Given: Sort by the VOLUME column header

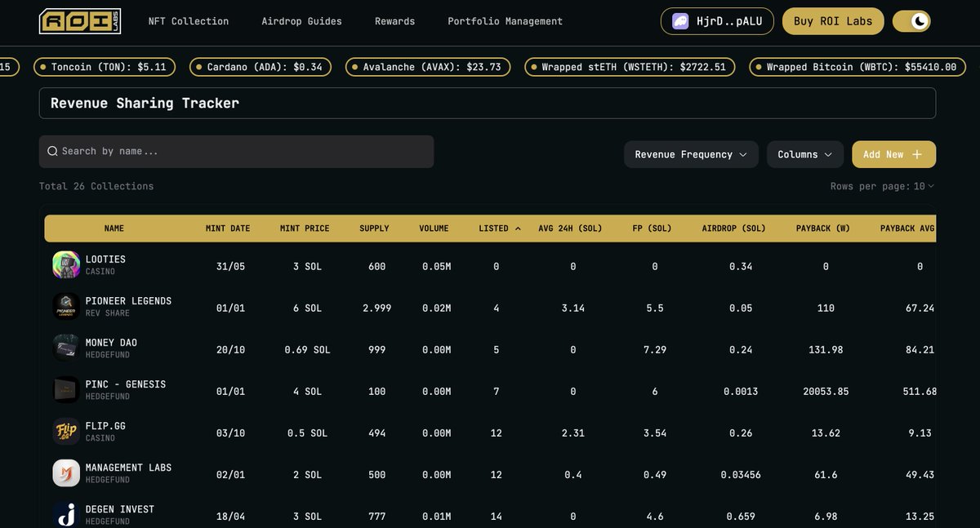Looking at the screenshot, I should pyautogui.click(x=434, y=229).
